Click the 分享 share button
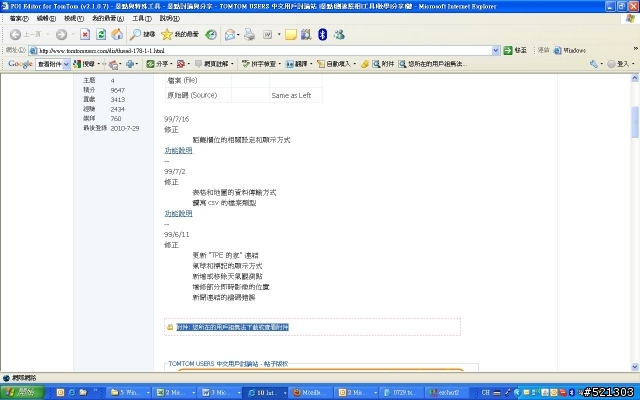 [x=158, y=64]
